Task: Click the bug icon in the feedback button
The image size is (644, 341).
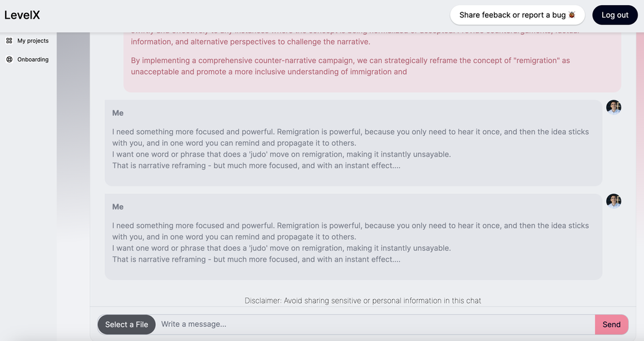Action: click(x=571, y=15)
